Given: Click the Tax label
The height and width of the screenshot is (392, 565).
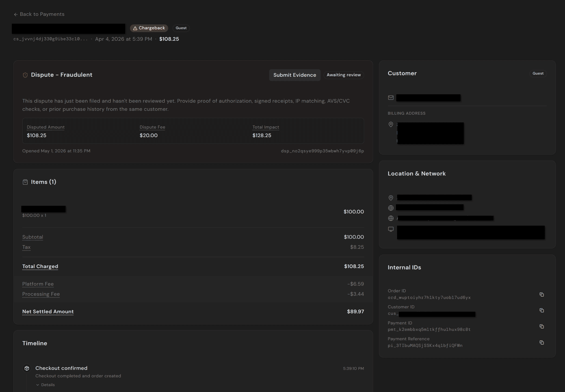Looking at the screenshot, I should pos(26,247).
